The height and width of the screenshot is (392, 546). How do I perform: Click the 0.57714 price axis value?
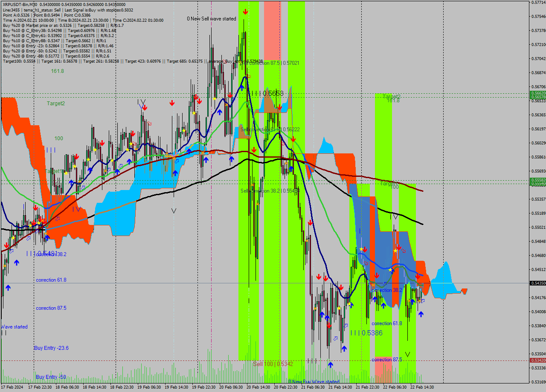tap(538, 3)
